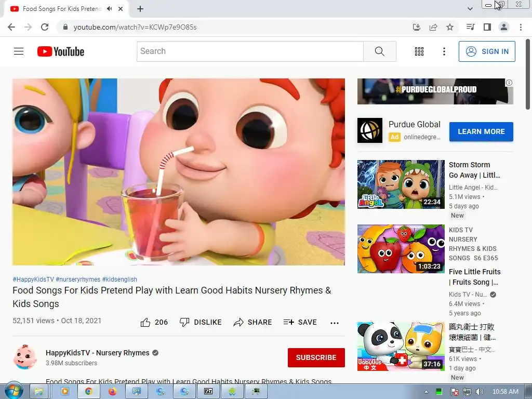Viewport: 532px width, 399px height.
Task: Show hidden system tray icons arrow
Action: [426, 392]
